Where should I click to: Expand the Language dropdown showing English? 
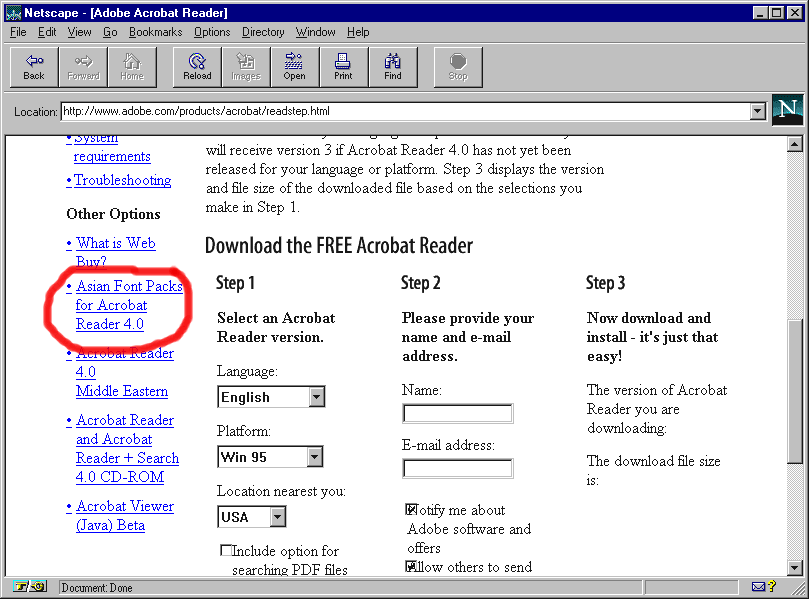point(316,397)
